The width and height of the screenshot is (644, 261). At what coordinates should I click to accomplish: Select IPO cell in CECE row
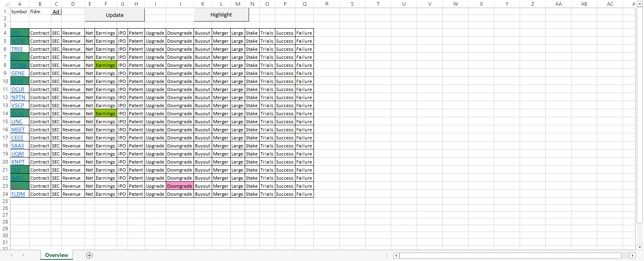click(122, 138)
